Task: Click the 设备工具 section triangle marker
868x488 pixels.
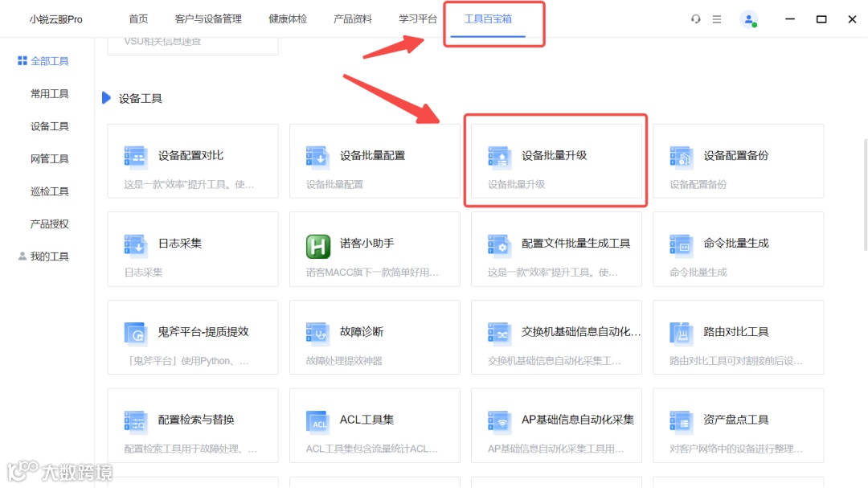Action: (106, 98)
